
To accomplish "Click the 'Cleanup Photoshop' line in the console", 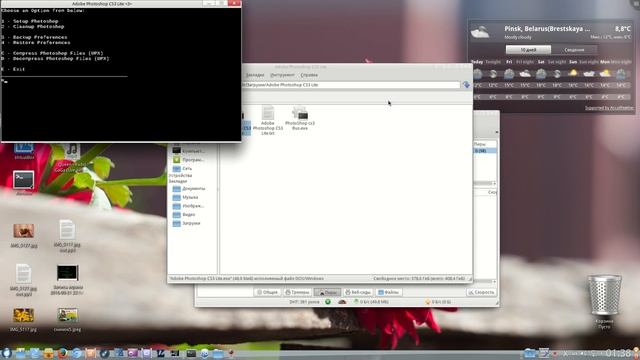I will (x=33, y=27).
